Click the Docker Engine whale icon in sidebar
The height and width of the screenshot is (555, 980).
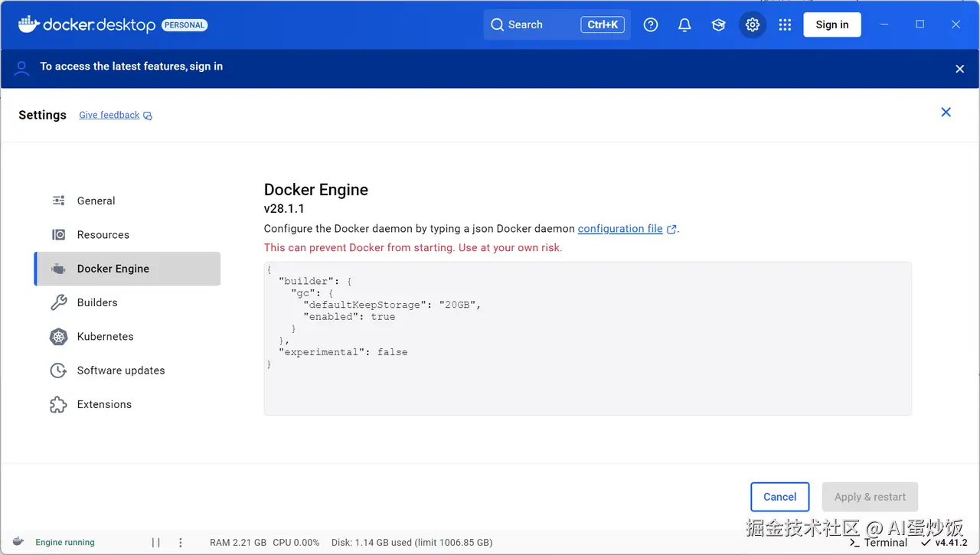click(x=58, y=269)
